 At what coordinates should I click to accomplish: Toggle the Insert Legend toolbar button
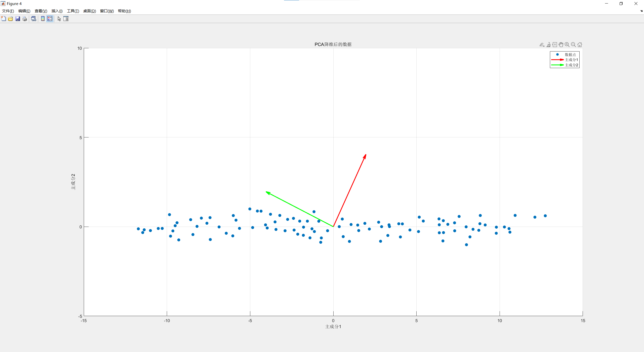[50, 19]
